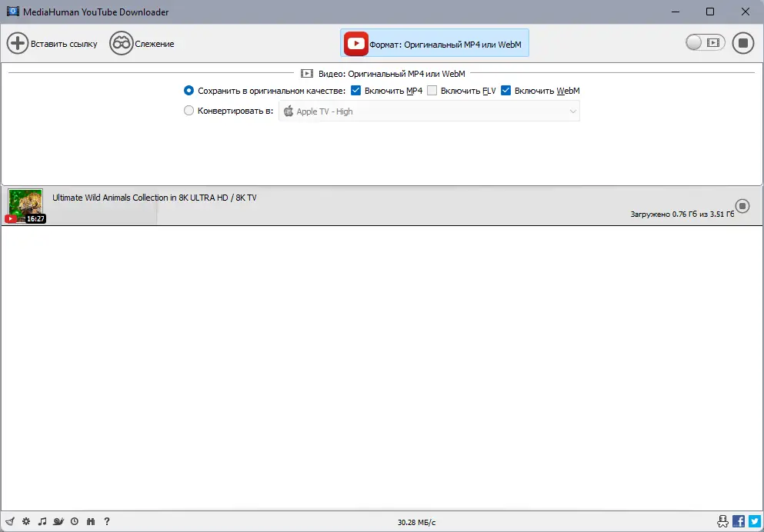Enable the Включить FLV checkbox
The height and width of the screenshot is (532, 764).
click(432, 90)
